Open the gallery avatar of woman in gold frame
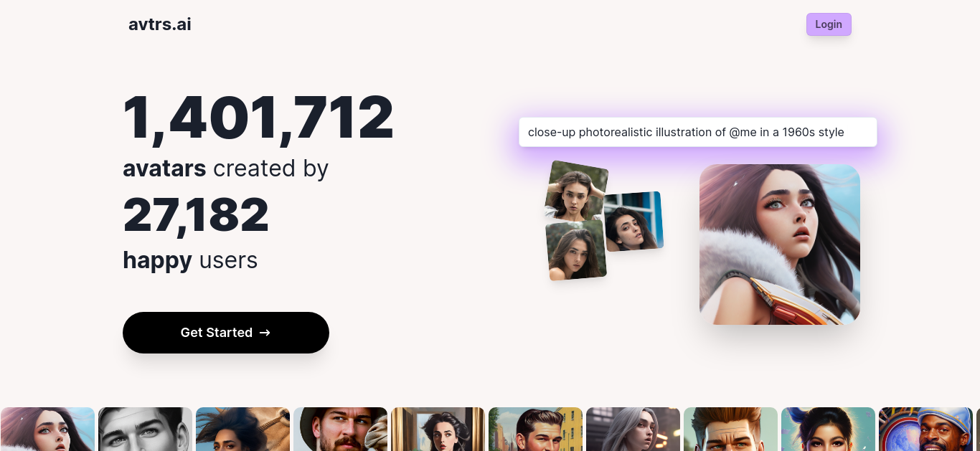 click(438, 429)
